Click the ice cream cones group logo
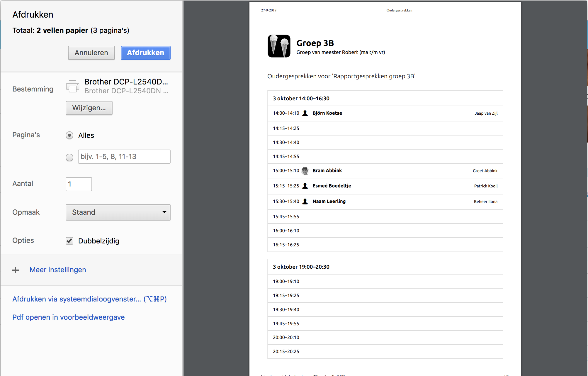Image resolution: width=588 pixels, height=376 pixels. click(279, 46)
